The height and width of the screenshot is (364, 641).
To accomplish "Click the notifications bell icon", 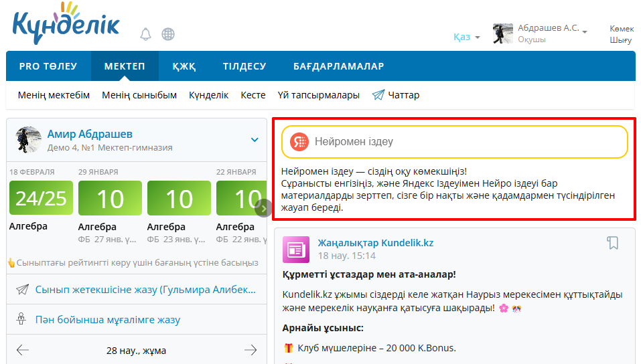I will (145, 34).
